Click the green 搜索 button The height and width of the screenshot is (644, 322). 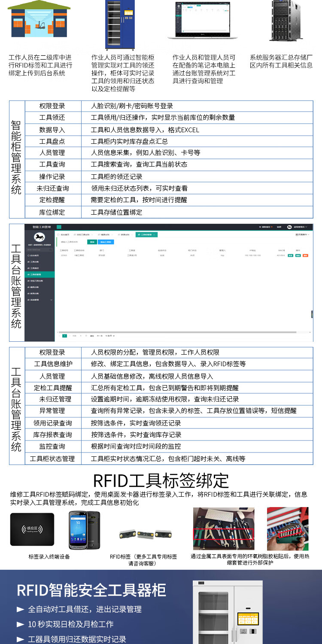point(92,242)
